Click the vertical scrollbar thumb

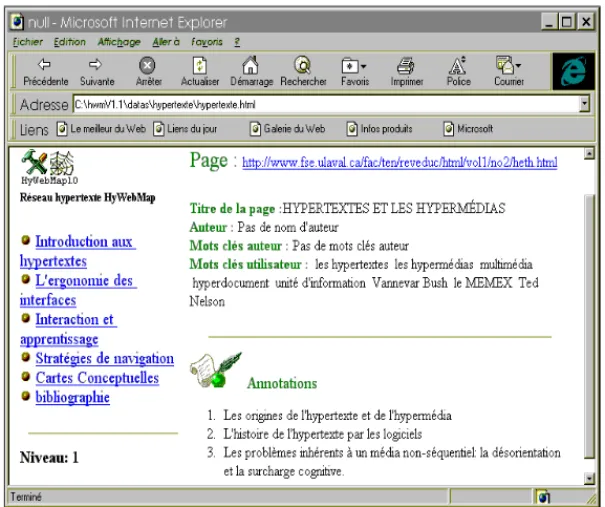589,326
